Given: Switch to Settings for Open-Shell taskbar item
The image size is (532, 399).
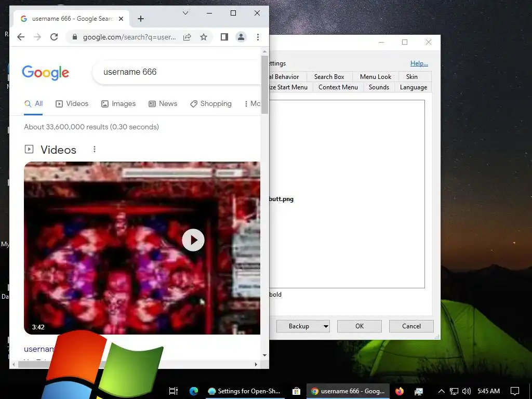Looking at the screenshot, I should [244, 391].
